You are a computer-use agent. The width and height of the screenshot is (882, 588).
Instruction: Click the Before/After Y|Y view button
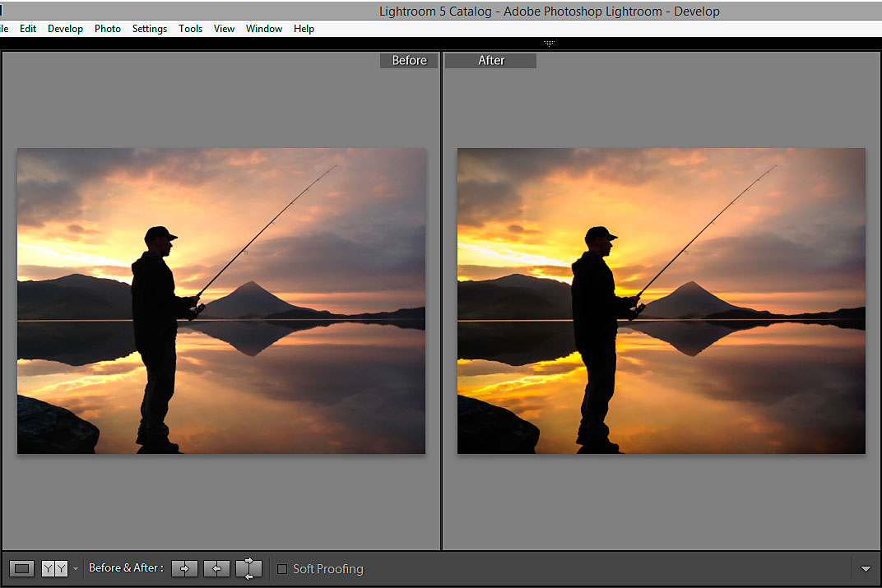point(54,568)
